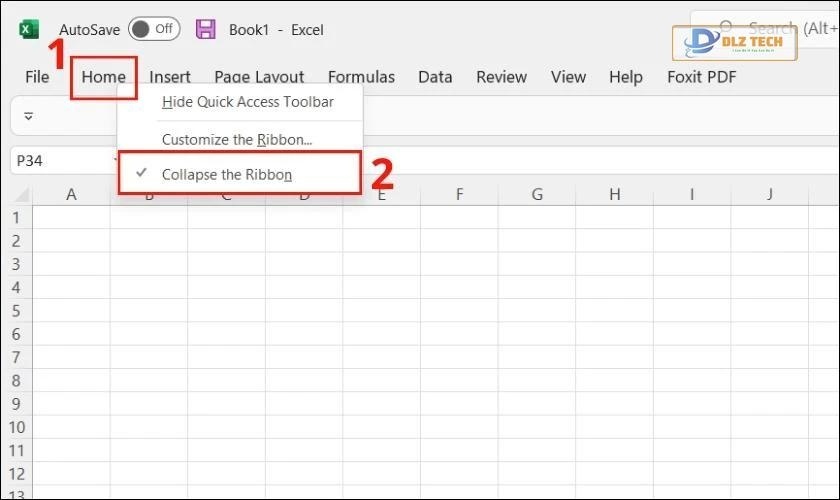Image resolution: width=840 pixels, height=500 pixels.
Task: Click the Select All corner triangle
Action: (21, 195)
